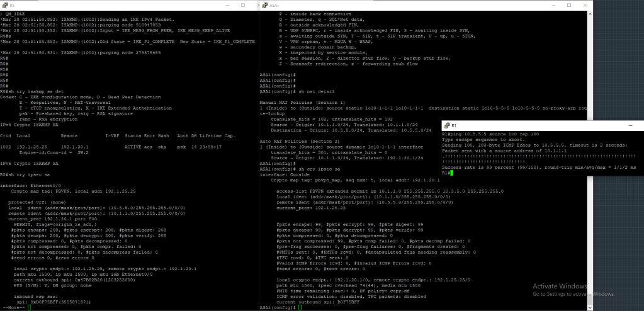
Task: Click the 'sh cry isakmp sa det' command line
Action: click(x=29, y=91)
